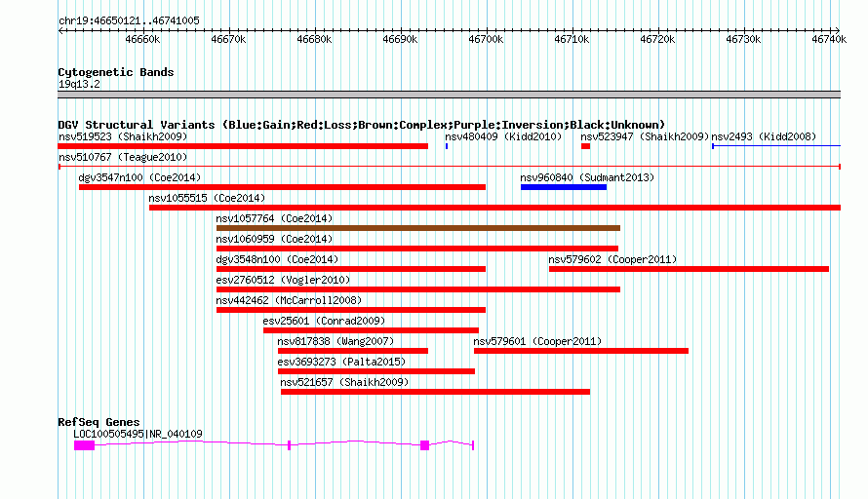Click nsv510767 (Teague2010) label
The width and height of the screenshot is (868, 499).
click(x=123, y=157)
